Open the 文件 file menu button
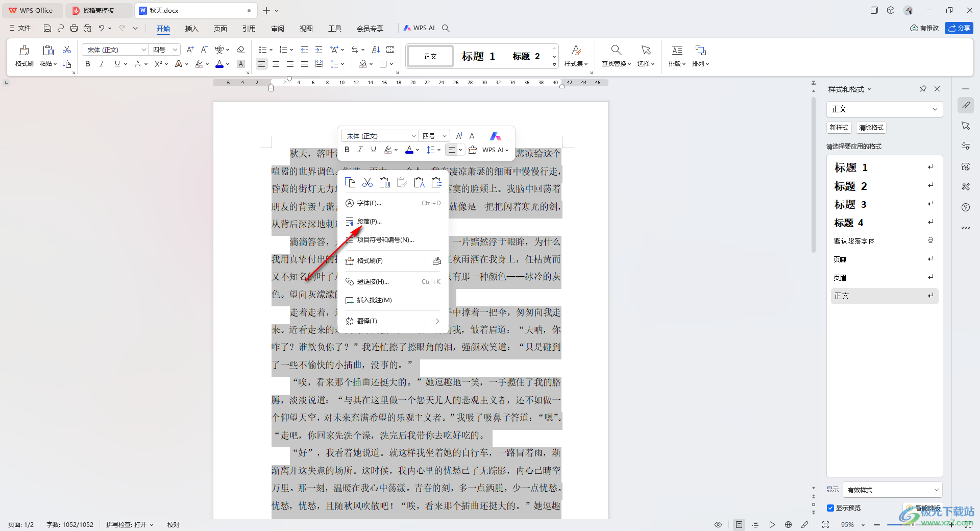The height and width of the screenshot is (531, 980). 20,28
